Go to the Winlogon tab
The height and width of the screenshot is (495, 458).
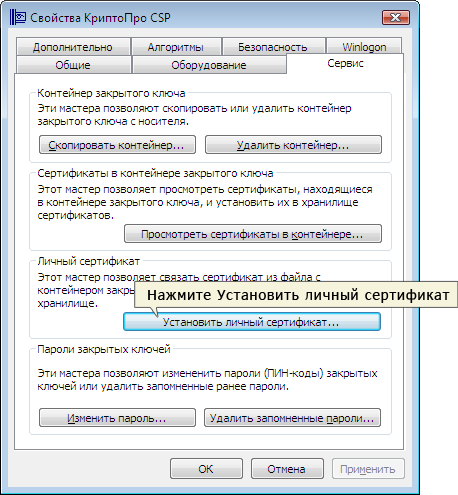(x=364, y=47)
